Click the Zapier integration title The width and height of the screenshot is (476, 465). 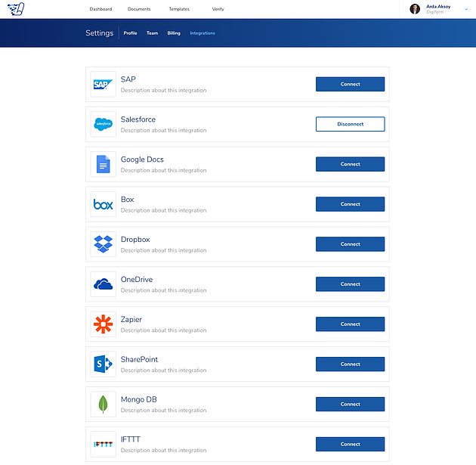point(131,320)
